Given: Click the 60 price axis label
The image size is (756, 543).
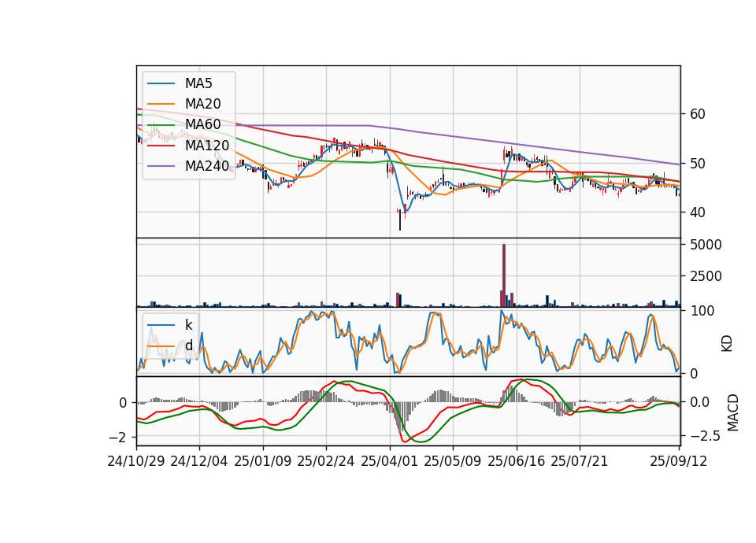Looking at the screenshot, I should tap(698, 114).
